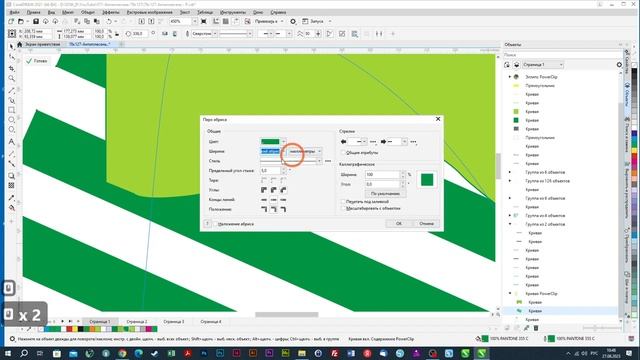Screen dimensions: 640x360
Task: Click the fill color swatch in the status bar
Action: click(x=485, y=339)
